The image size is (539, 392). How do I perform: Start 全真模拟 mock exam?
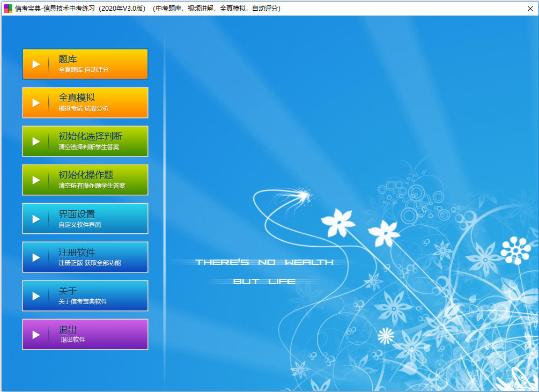77,98
